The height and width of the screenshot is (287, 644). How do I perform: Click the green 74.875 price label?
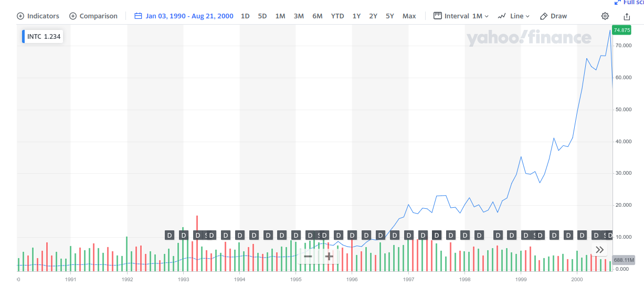[x=621, y=30]
